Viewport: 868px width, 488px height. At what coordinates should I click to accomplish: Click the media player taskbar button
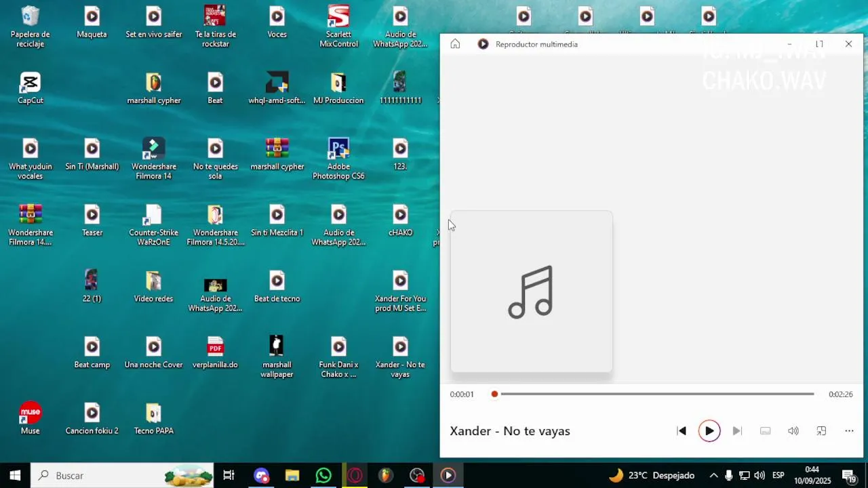[x=448, y=475]
